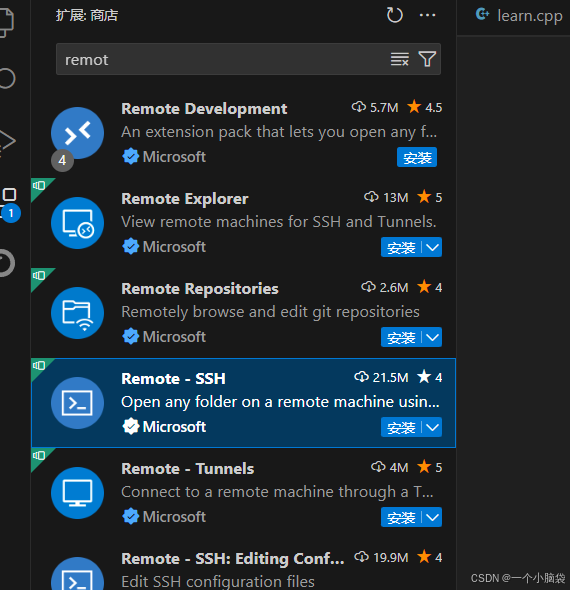Open the Extensions view with the 1 badge
570x590 pixels.
click(x=10, y=204)
